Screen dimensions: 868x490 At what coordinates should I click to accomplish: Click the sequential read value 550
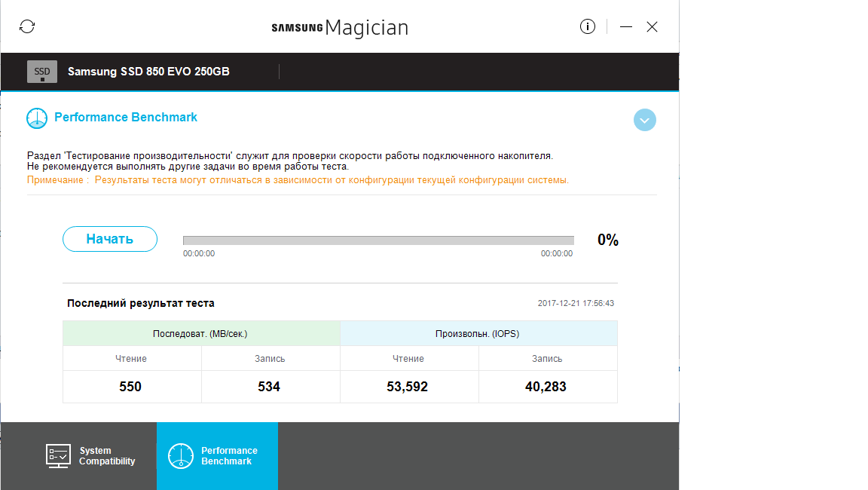click(130, 387)
